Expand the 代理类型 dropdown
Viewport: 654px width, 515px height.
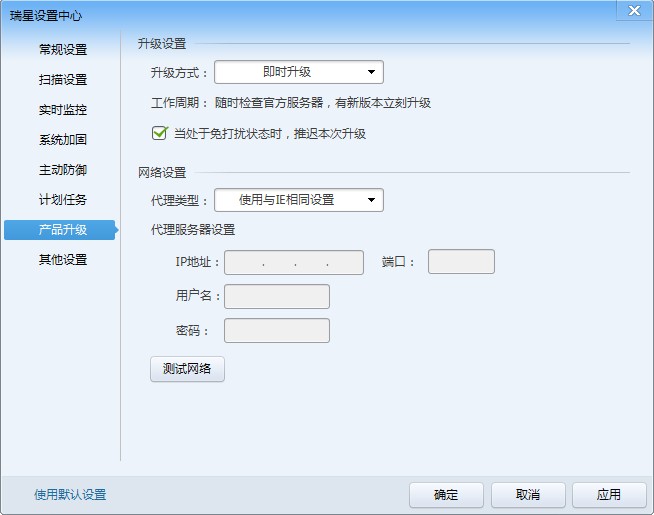tap(299, 200)
